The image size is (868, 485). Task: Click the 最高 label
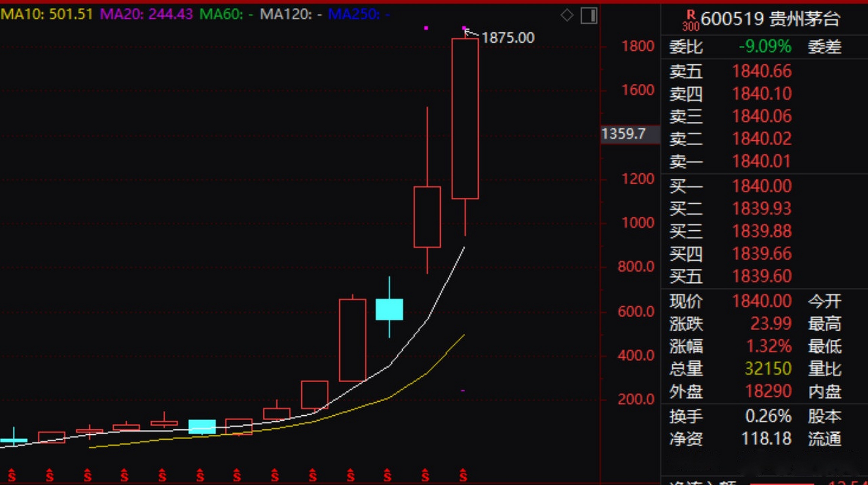click(x=824, y=324)
